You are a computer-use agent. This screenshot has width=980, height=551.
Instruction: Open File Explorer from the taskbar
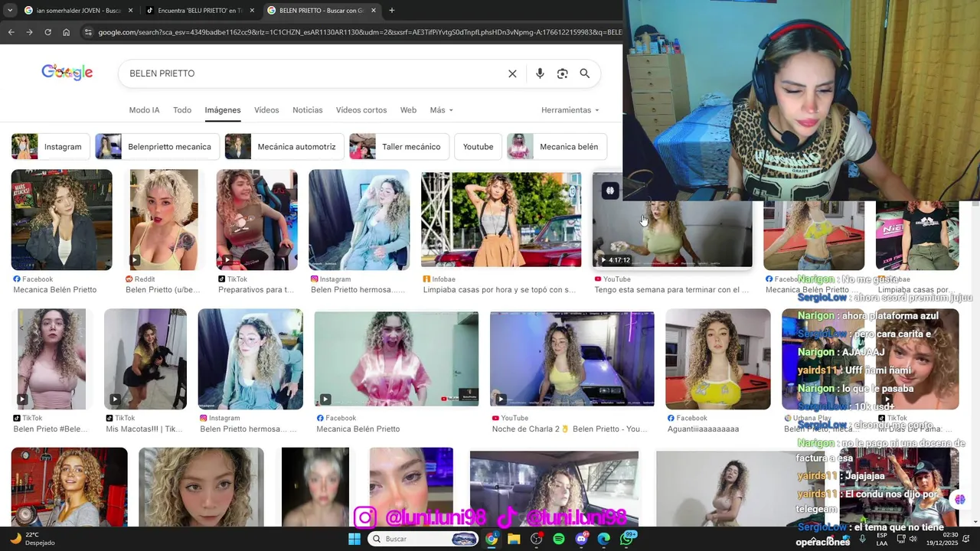pos(514,539)
